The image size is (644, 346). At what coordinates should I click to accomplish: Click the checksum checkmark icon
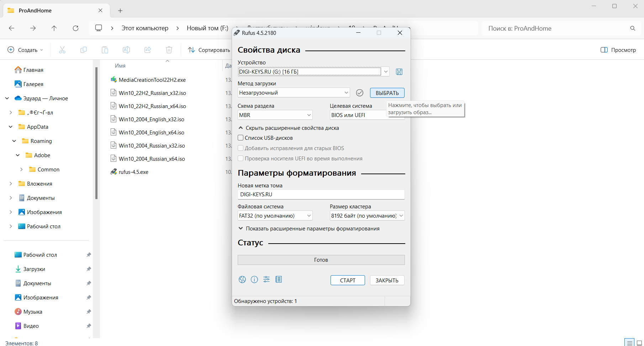click(360, 93)
